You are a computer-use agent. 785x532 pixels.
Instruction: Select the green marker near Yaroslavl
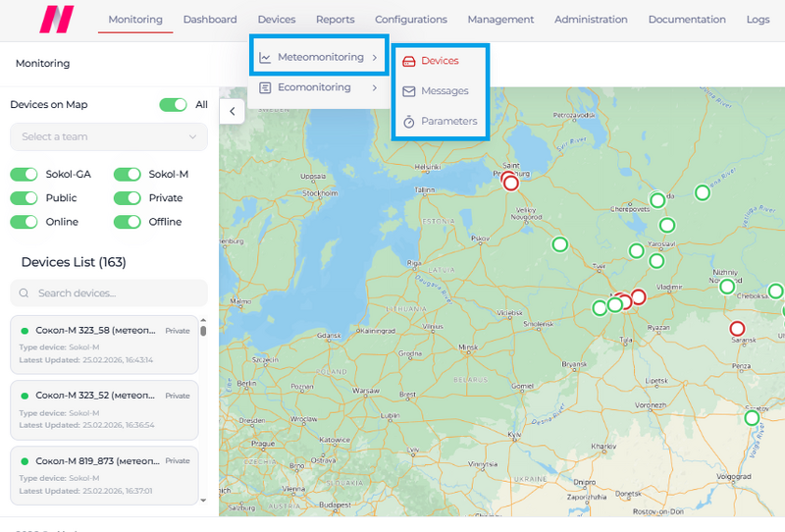click(656, 260)
